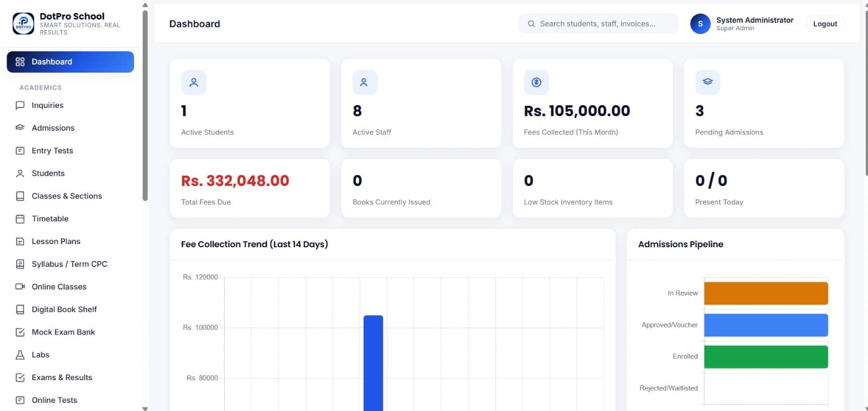The width and height of the screenshot is (868, 411).
Task: Click the Rejected/Waitlisted pipeline label
Action: (x=668, y=388)
